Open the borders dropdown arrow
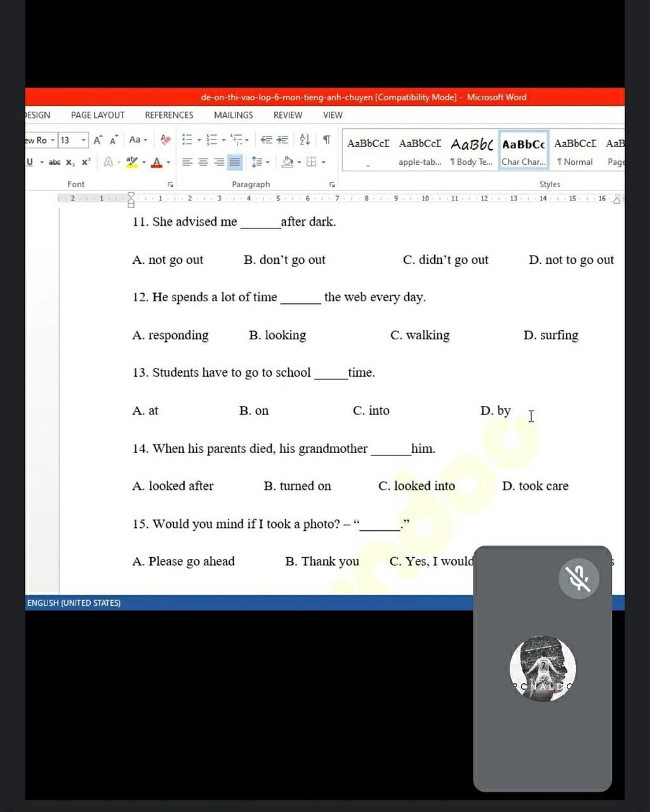 tap(324, 162)
